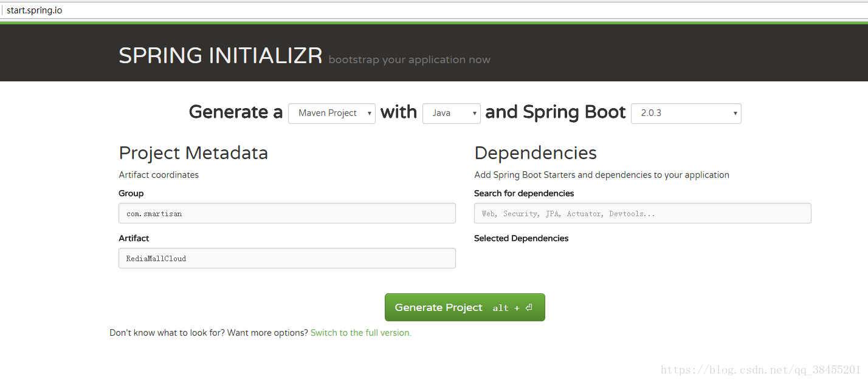Click the Add Spring Boot Starters description

[602, 175]
